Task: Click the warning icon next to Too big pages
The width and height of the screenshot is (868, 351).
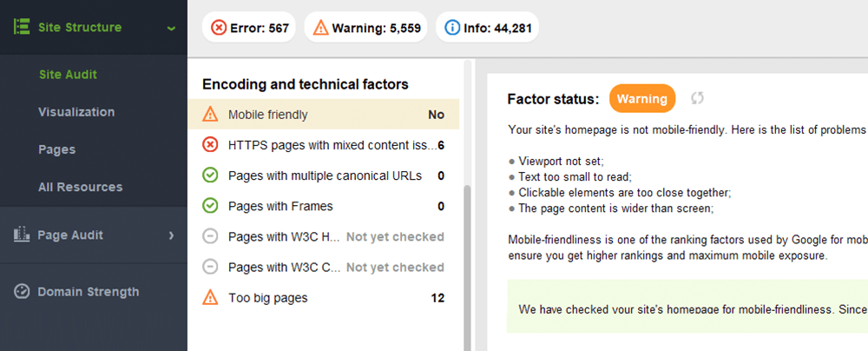Action: tap(210, 298)
